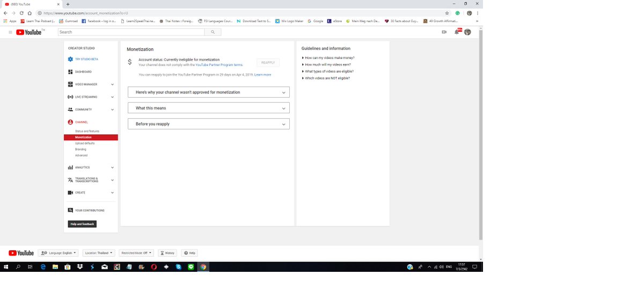Expand 'Here's why your channel wasn't approved'
Viewport: 644px width, 296px height.
pos(209,92)
